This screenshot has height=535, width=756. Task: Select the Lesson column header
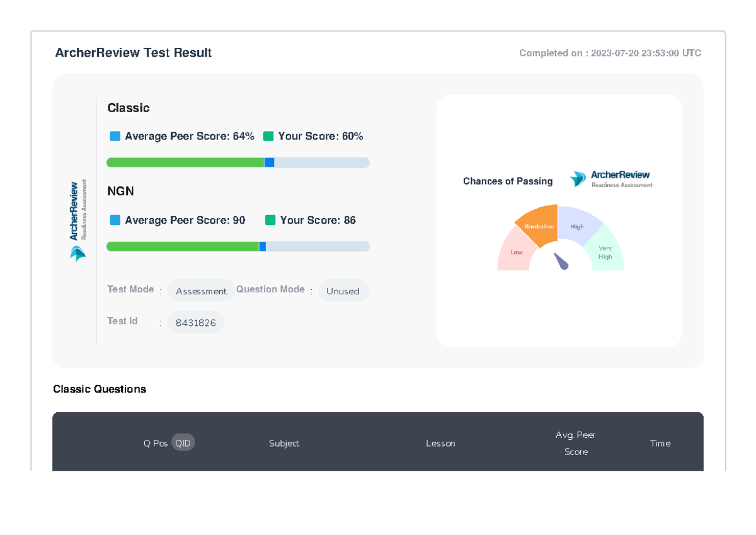440,443
